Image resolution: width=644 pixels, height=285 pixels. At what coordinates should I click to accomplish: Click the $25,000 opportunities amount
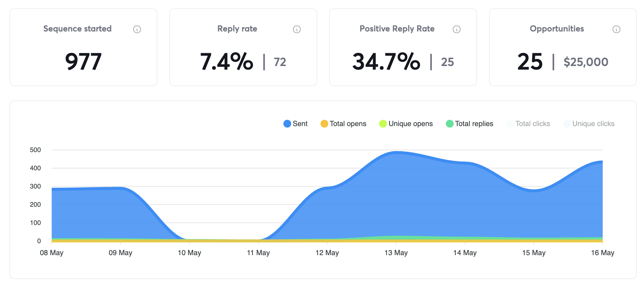tap(586, 62)
